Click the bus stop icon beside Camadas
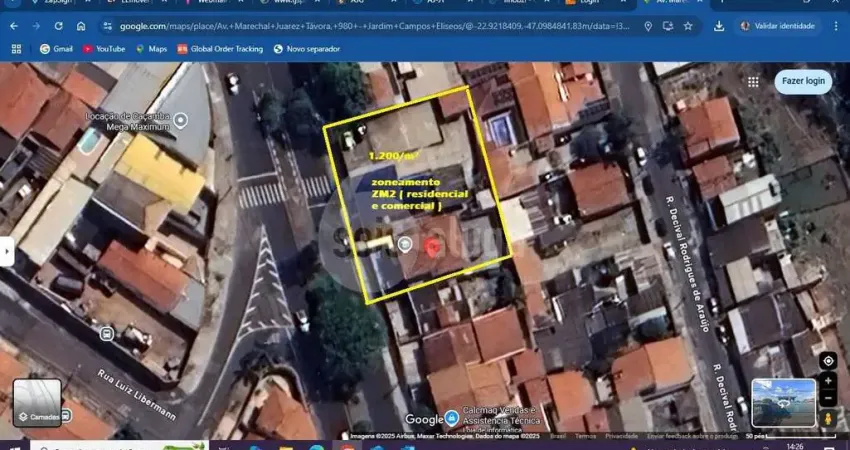The image size is (850, 450). coord(66,416)
